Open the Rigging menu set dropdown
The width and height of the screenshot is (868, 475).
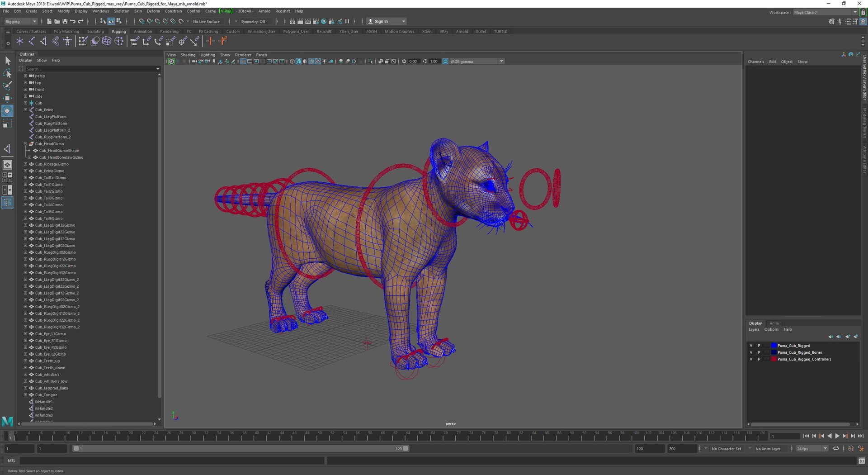(x=21, y=21)
